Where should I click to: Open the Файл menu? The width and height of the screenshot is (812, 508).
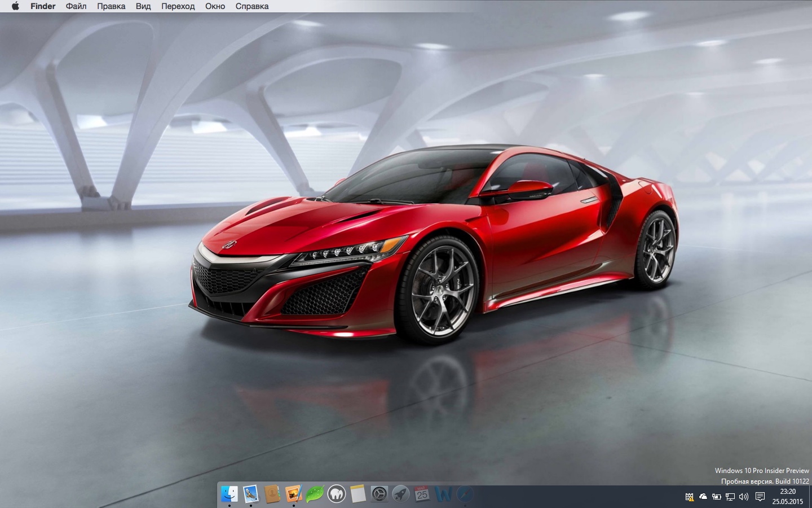tap(76, 6)
